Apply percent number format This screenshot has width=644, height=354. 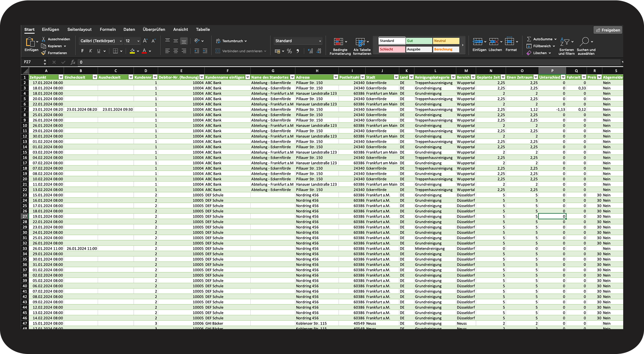click(289, 51)
